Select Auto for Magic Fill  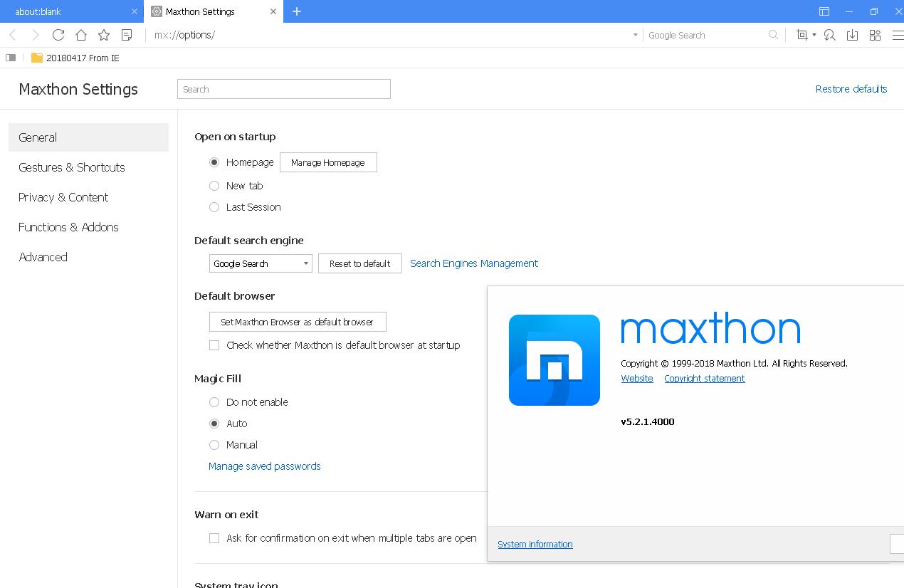214,424
